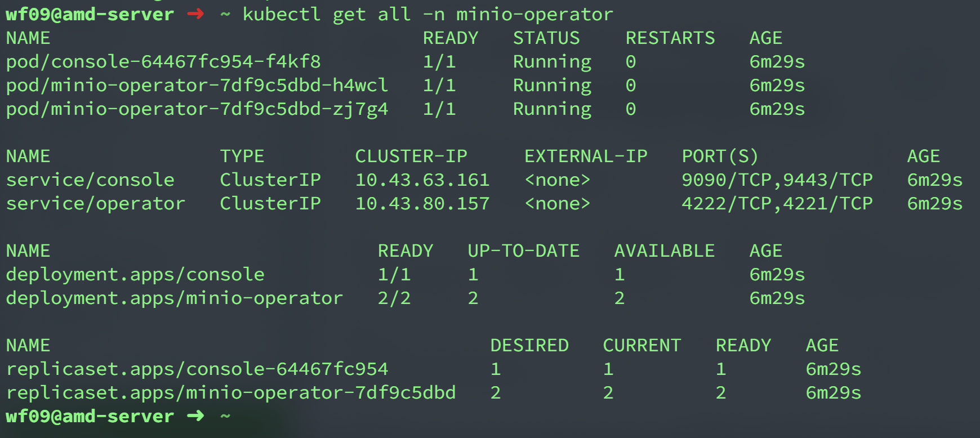The image size is (980, 438).
Task: Click the pod/console-64467fc954-f4kf8 entry
Action: coord(163,61)
